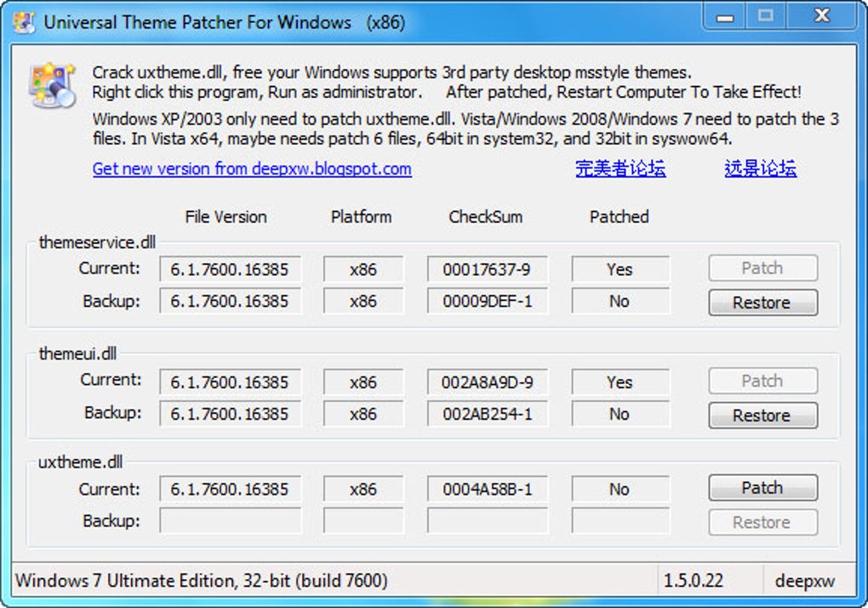868x608 pixels.
Task: Select checksum 00009DEF-1 field
Action: (488, 301)
